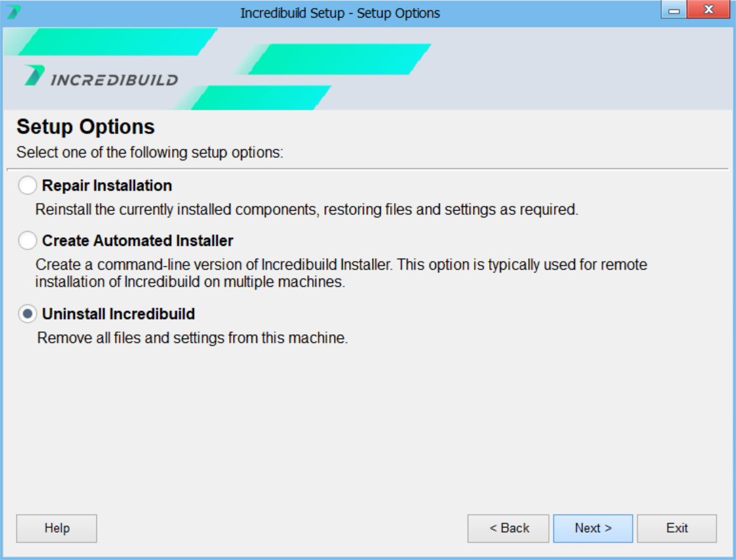Click the 'Create a command-line version' description
This screenshot has height=560, width=736.
click(x=341, y=273)
